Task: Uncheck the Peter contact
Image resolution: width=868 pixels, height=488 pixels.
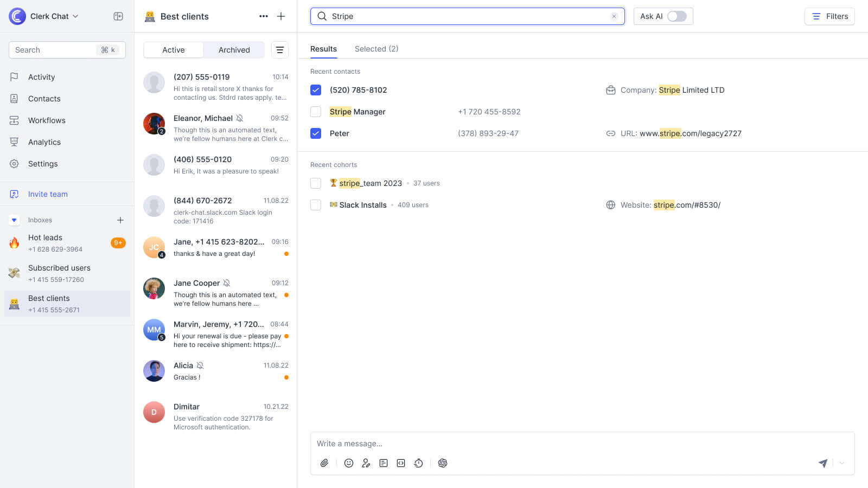Action: tap(316, 133)
